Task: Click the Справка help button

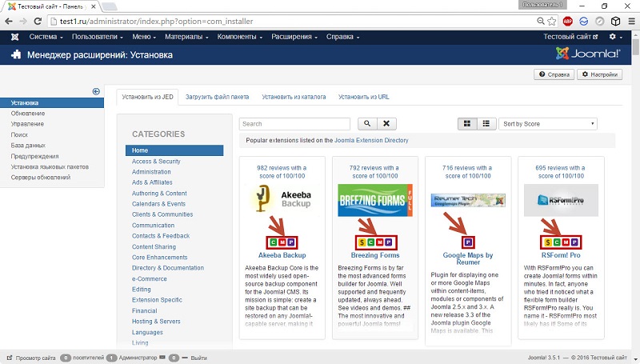Action: [x=554, y=74]
